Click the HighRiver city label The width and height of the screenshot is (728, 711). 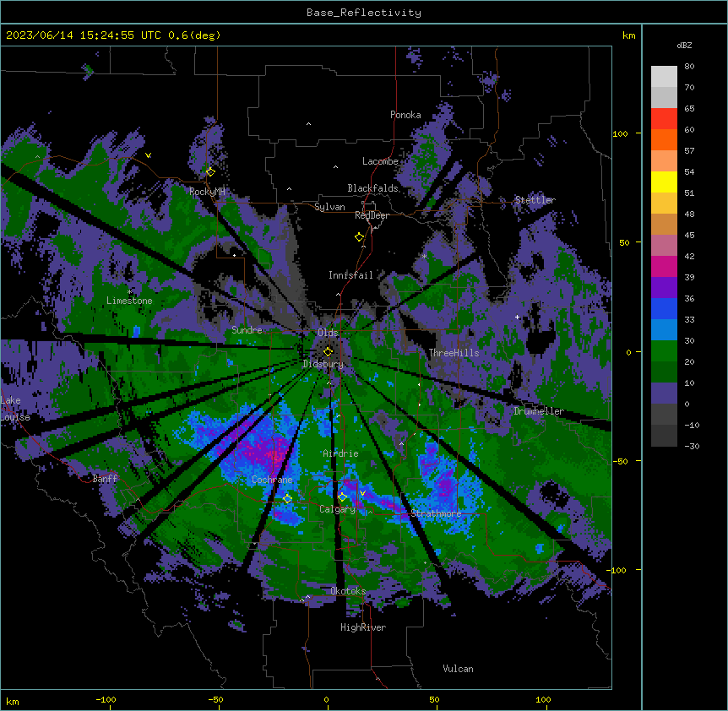[x=363, y=627]
